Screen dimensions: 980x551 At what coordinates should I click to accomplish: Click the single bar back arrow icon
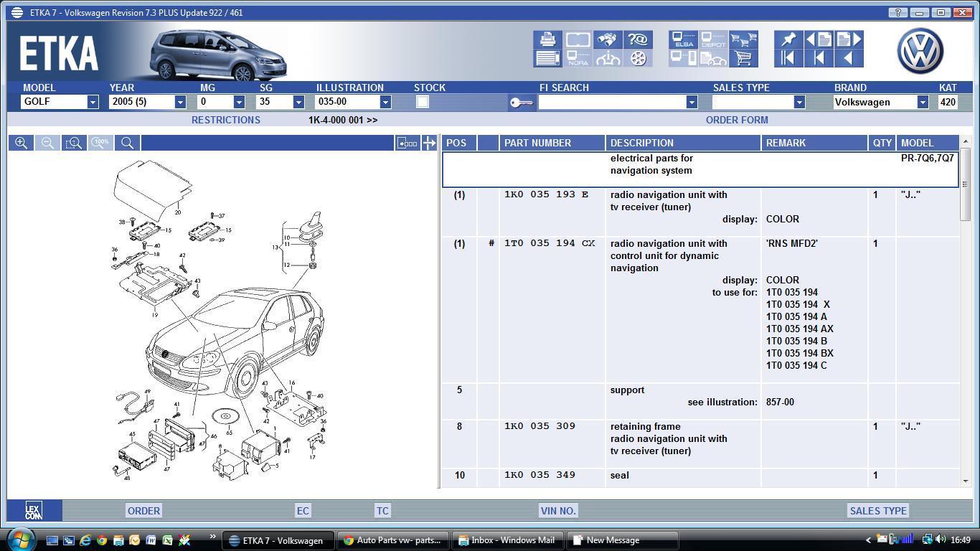818,59
